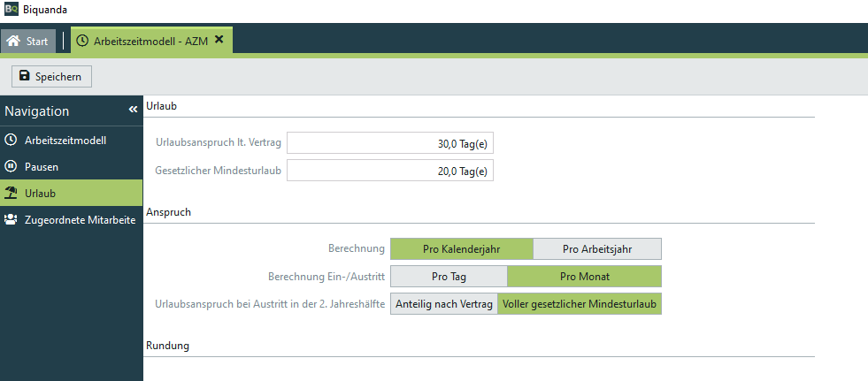Select Pro Kalenderjahr calculation option
868x381 pixels.
point(461,249)
